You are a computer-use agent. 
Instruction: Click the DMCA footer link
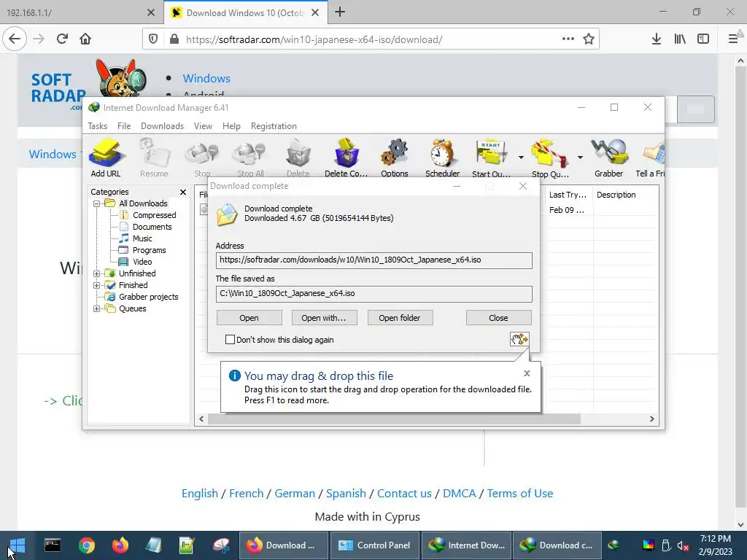460,494
